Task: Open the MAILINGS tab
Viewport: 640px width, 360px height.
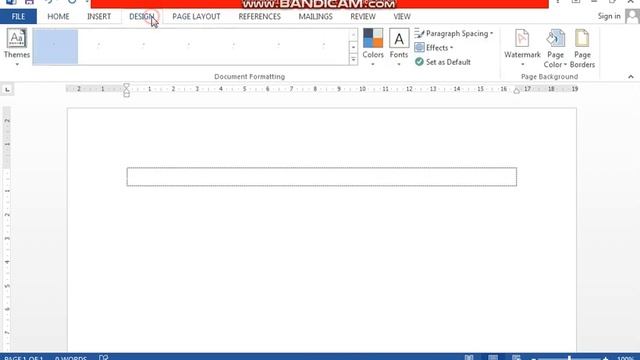Action: click(x=316, y=16)
